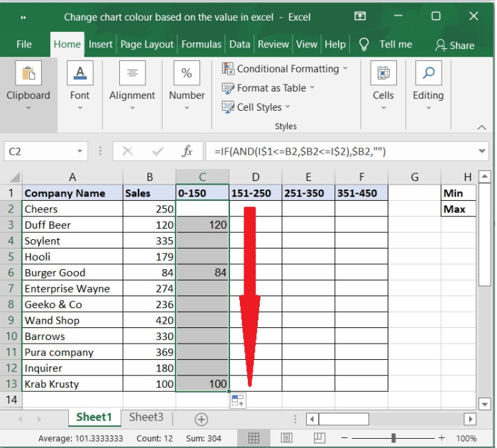Open the Cell Styles dropdown
497x448 pixels.
256,107
